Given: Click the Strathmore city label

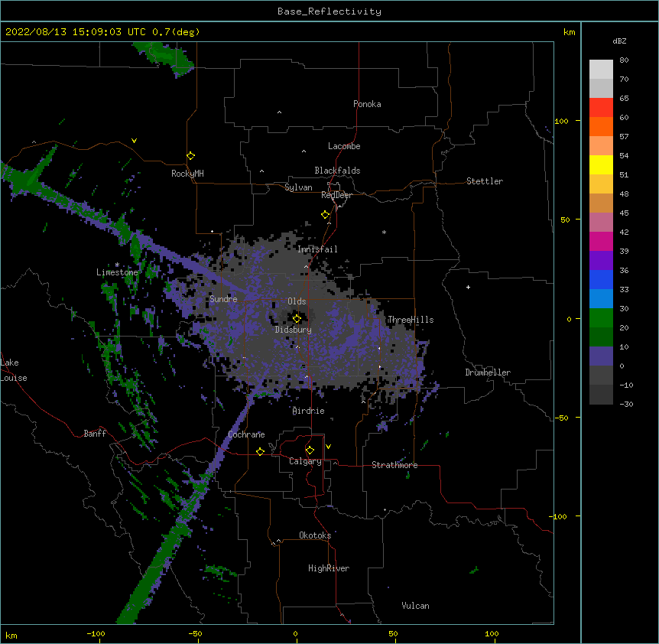Looking at the screenshot, I should (x=394, y=465).
